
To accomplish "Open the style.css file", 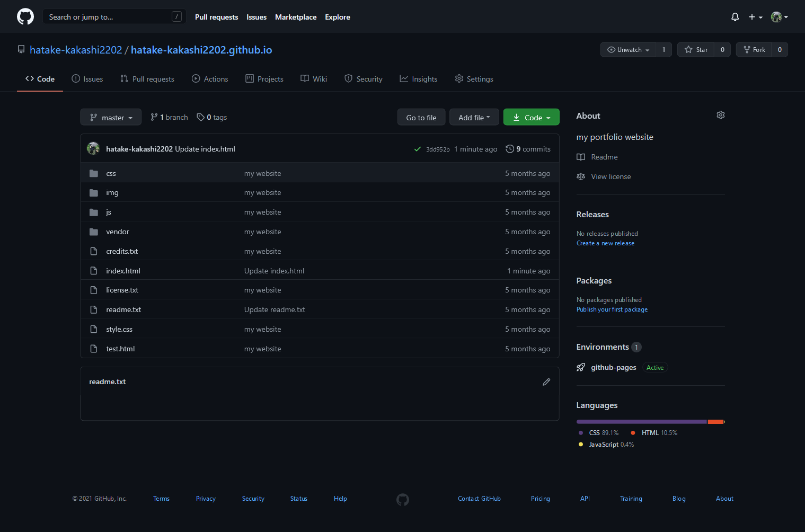I will pyautogui.click(x=119, y=329).
